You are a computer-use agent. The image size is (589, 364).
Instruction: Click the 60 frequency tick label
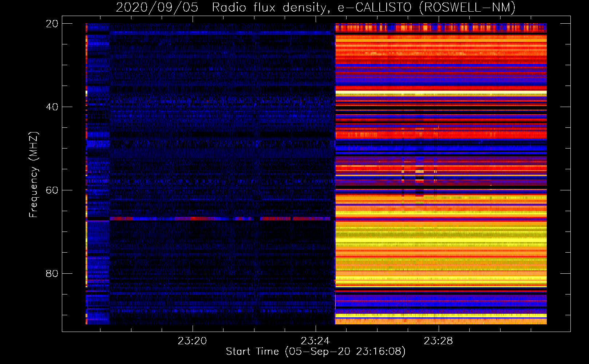[x=52, y=190]
